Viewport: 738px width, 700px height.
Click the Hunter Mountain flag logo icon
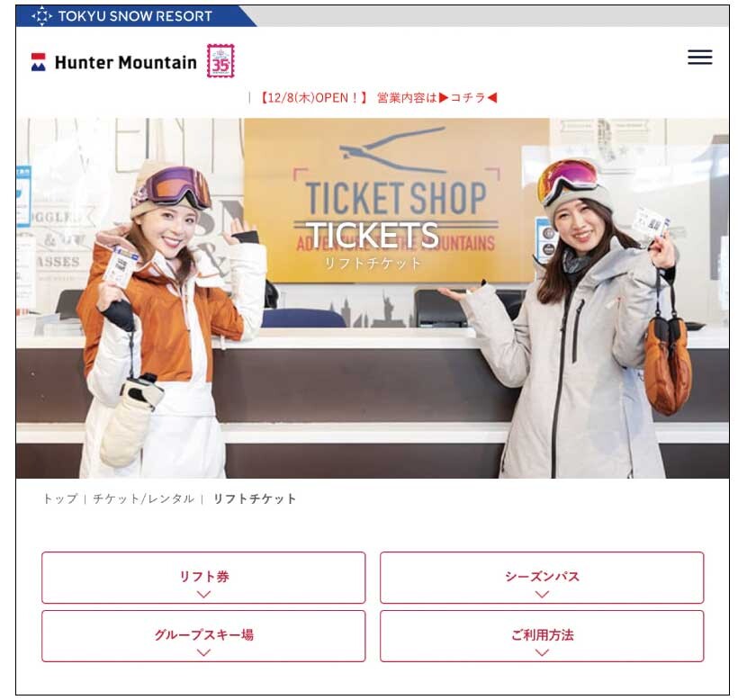tap(38, 62)
